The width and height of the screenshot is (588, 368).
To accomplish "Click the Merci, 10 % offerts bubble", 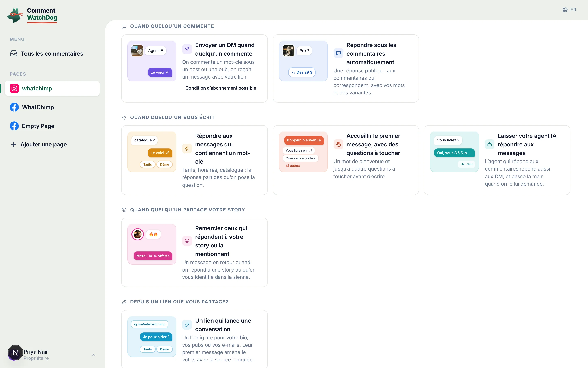I will pos(153,256).
